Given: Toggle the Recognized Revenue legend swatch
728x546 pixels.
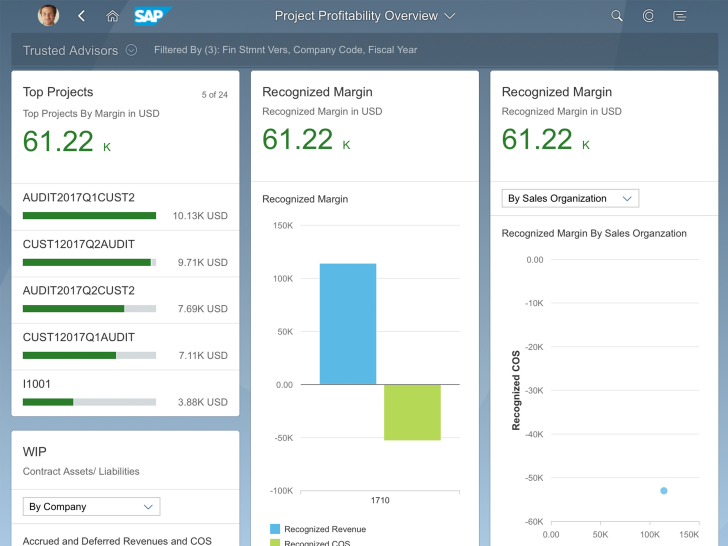Looking at the screenshot, I should [x=275, y=529].
